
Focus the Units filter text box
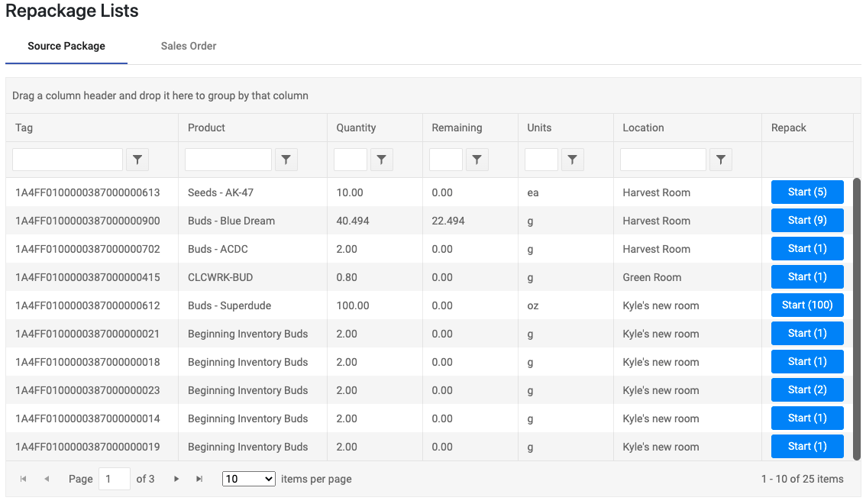click(541, 160)
